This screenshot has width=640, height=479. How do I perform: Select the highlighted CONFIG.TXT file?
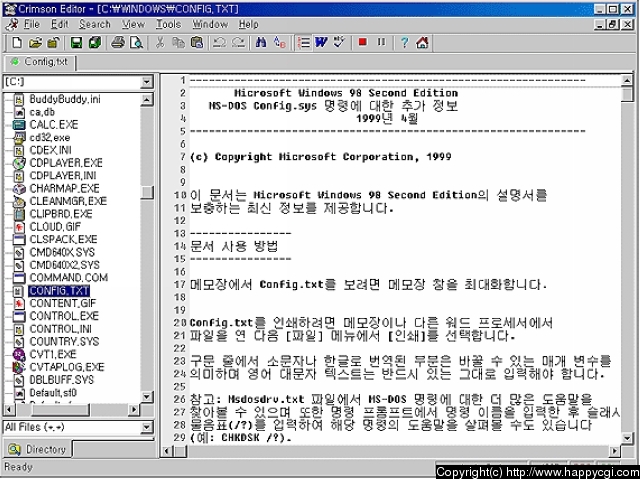59,291
